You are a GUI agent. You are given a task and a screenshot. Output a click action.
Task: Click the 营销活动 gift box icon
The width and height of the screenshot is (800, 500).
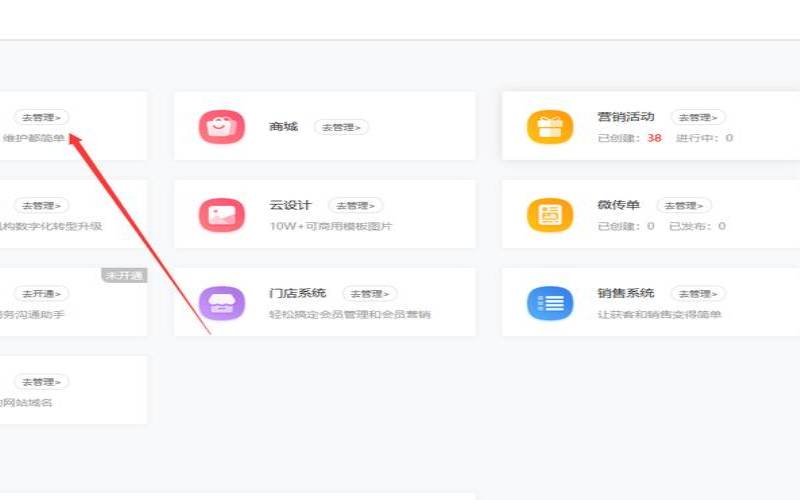point(549,127)
